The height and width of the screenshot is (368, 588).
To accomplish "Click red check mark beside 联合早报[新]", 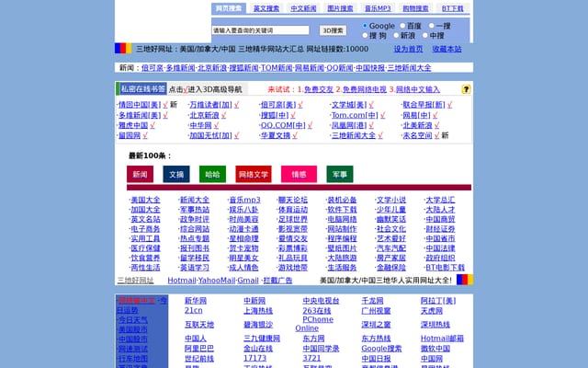I will click(449, 105).
